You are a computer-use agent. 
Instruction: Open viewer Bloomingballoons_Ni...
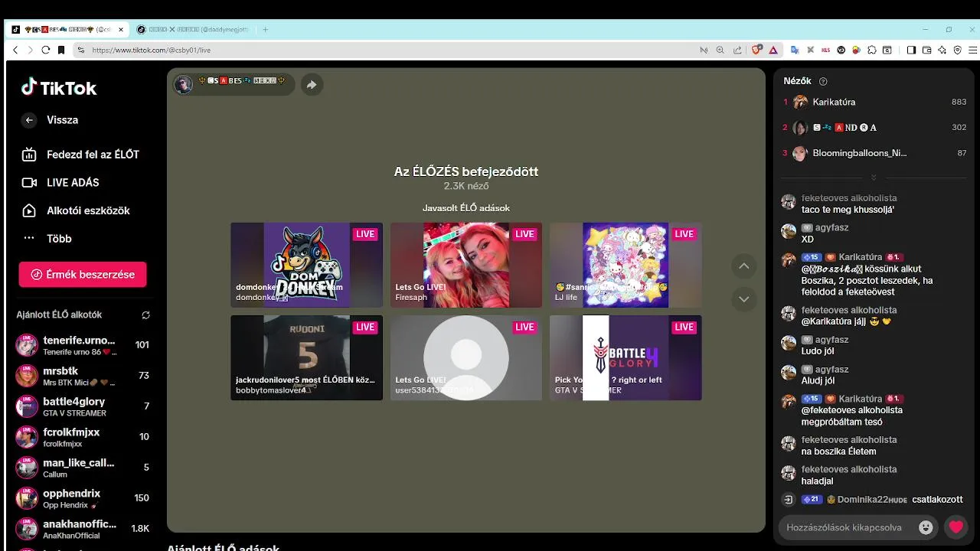pyautogui.click(x=874, y=153)
